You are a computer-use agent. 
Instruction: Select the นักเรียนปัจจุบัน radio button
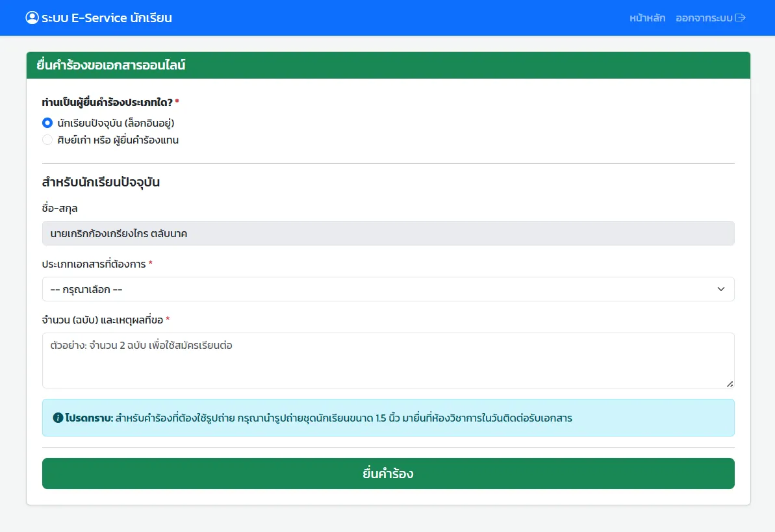[47, 122]
